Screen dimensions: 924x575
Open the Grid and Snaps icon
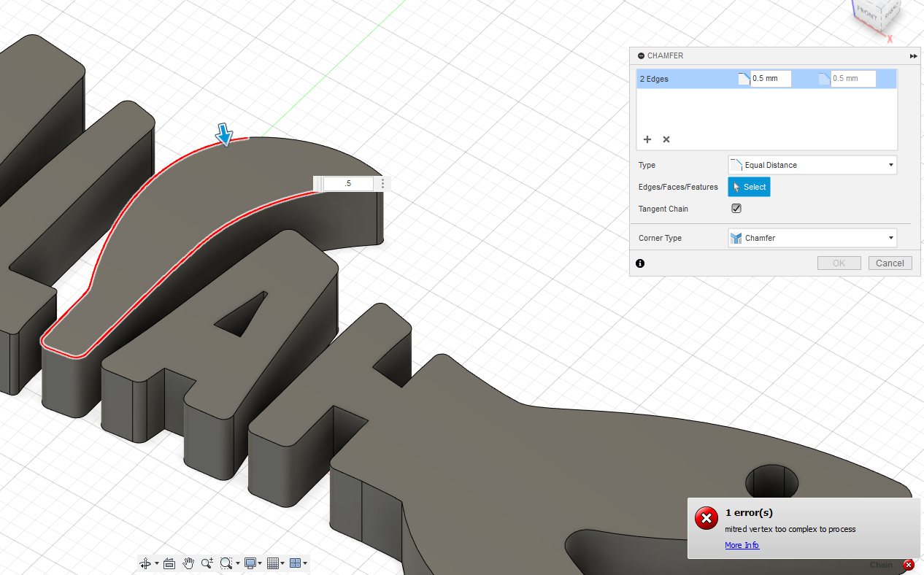click(x=272, y=563)
